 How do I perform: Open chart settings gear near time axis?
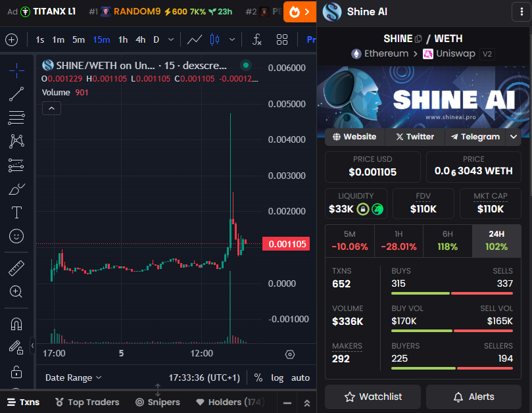click(x=290, y=354)
